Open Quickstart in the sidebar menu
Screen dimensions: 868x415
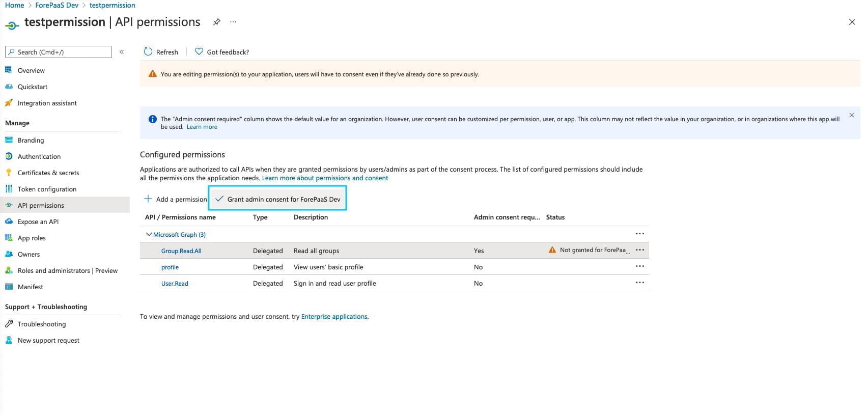33,87
